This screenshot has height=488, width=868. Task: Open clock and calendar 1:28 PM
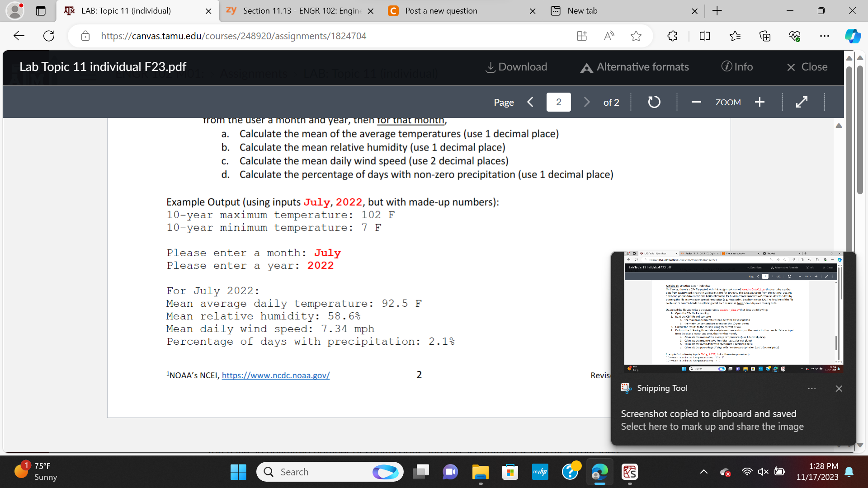[x=817, y=472]
